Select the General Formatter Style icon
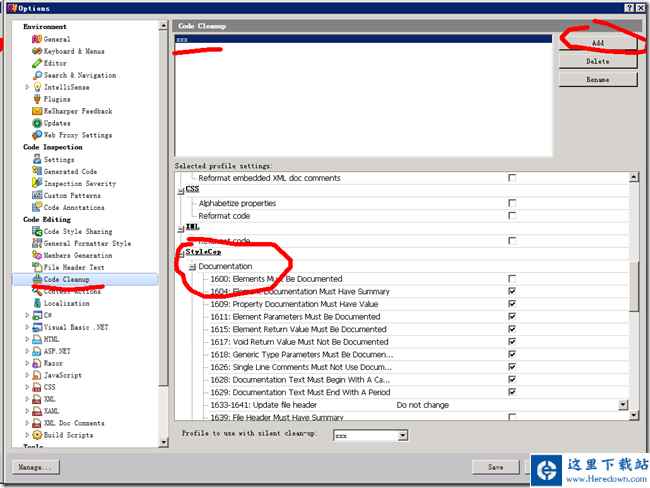 (37, 243)
